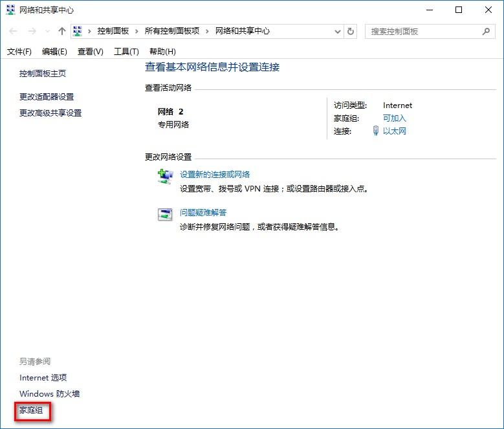Refresh the current page

[x=351, y=32]
